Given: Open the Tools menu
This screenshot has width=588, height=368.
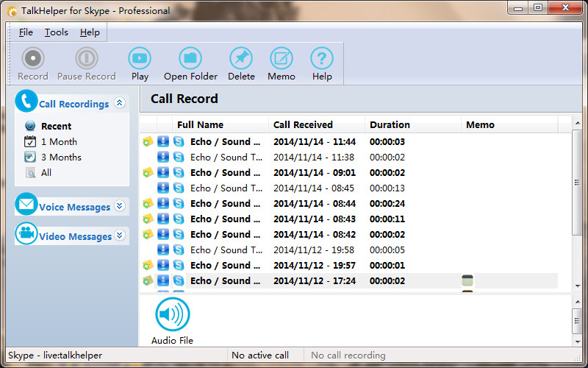Looking at the screenshot, I should click(57, 32).
